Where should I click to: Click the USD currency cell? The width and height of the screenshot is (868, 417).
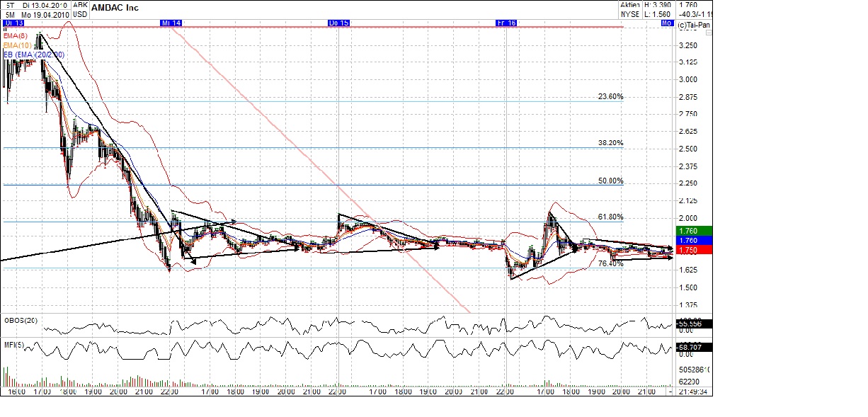pos(80,13)
